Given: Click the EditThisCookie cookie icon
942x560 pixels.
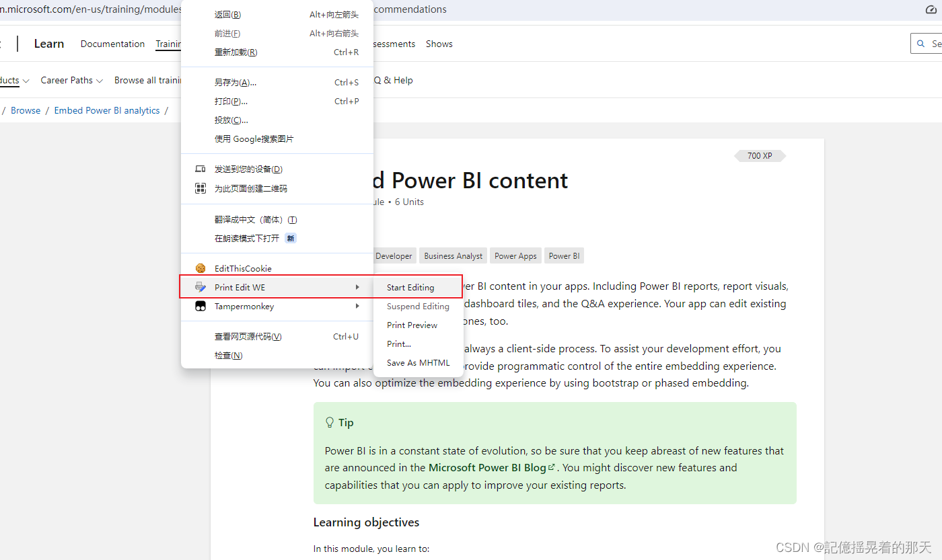Looking at the screenshot, I should (x=201, y=268).
